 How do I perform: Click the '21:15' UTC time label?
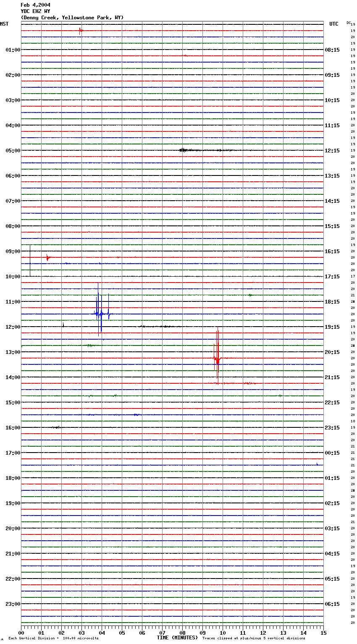point(332,377)
